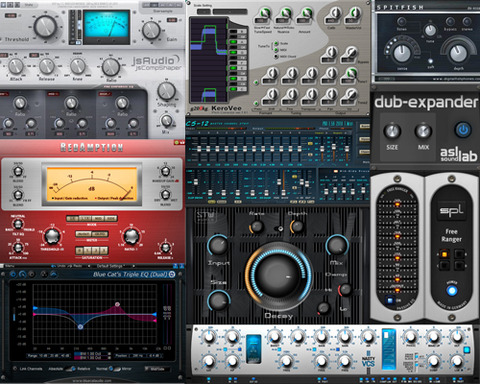
Task: Open the Default Settings preset dropdown in Blue Cat
Action: (x=112, y=266)
